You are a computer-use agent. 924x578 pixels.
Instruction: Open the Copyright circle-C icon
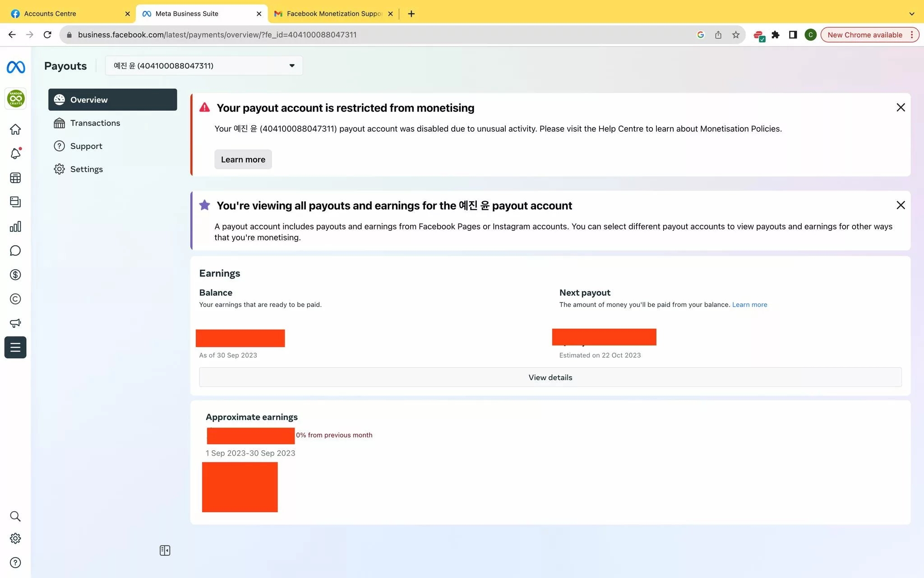click(15, 299)
